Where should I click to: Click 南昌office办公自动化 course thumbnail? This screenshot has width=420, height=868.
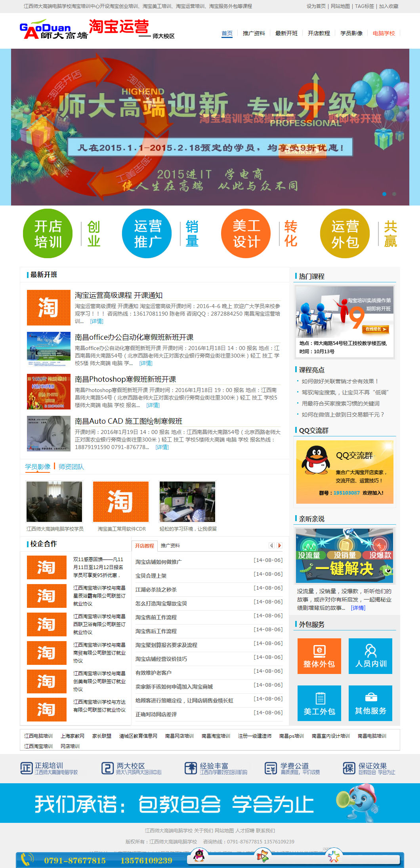(49, 350)
